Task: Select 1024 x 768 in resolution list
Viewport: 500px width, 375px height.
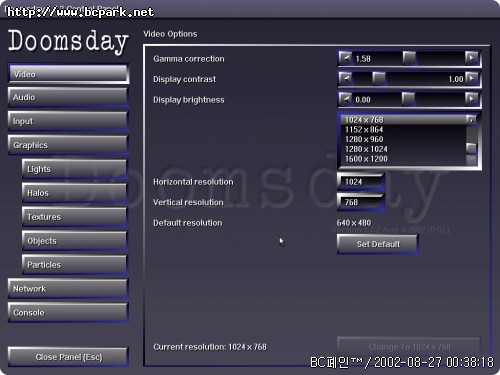Action: coord(403,120)
